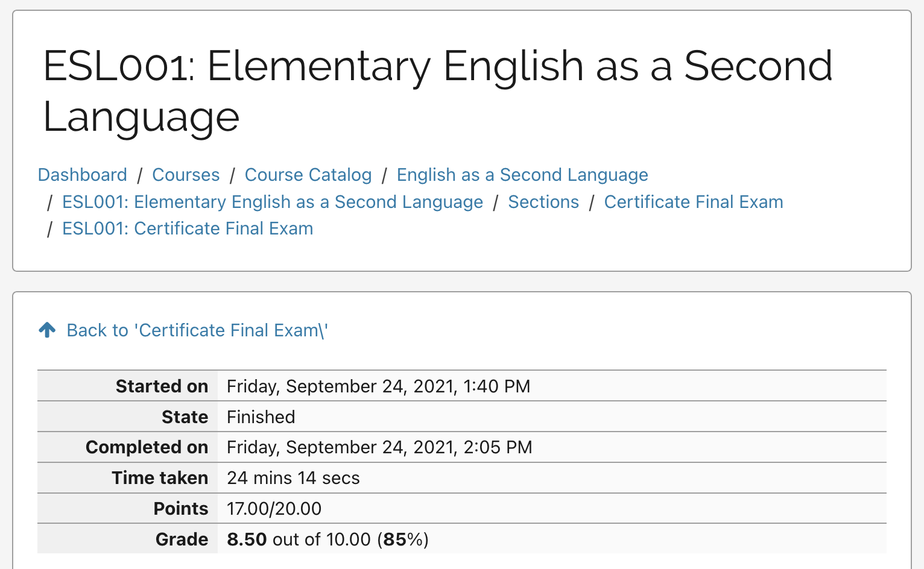Image resolution: width=924 pixels, height=569 pixels.
Task: Open the Courses breadcrumb link
Action: [186, 175]
